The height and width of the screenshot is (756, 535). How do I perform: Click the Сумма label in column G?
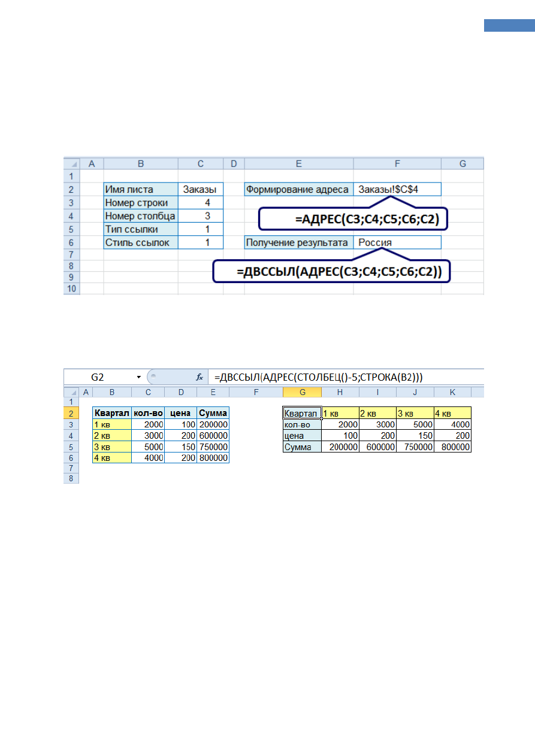click(302, 447)
